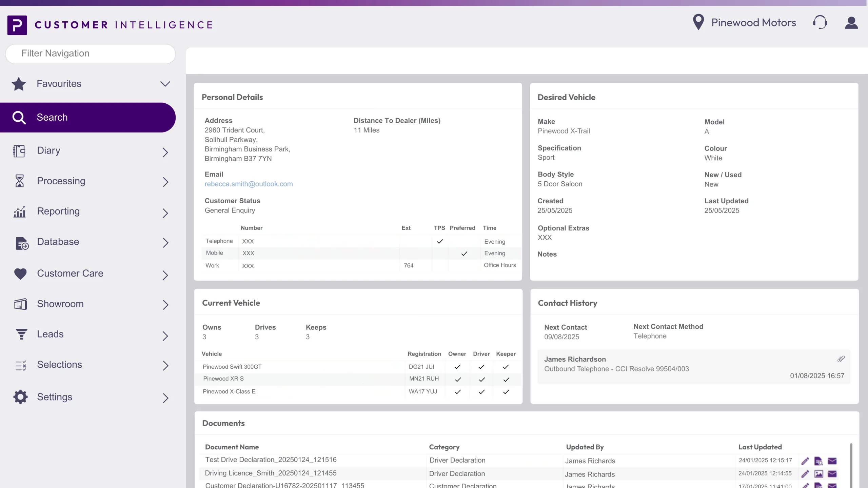
Task: Toggle Driver check for Pinewood Swift 300GT
Action: pyautogui.click(x=481, y=367)
